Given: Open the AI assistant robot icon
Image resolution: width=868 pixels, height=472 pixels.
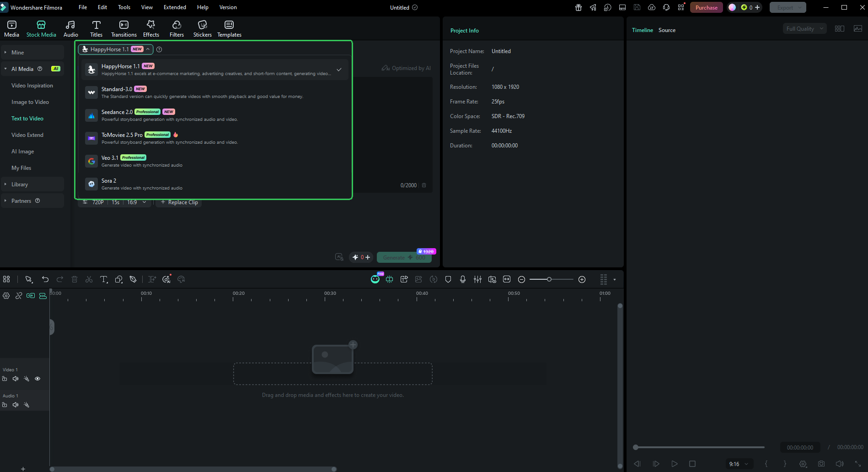Looking at the screenshot, I should click(x=375, y=279).
